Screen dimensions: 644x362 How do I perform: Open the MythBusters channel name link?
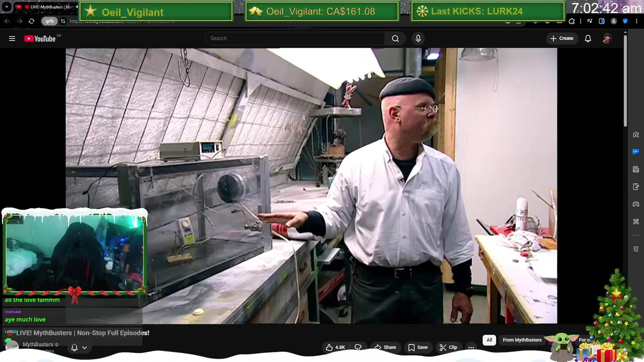coord(38,344)
